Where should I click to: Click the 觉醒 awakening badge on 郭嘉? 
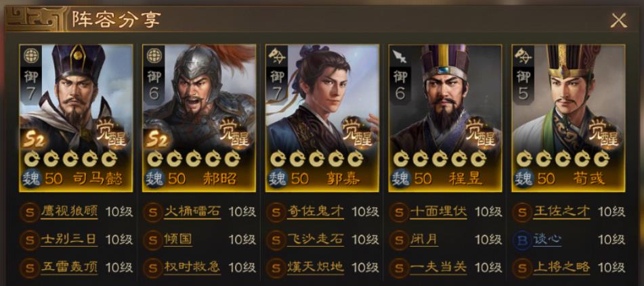coord(358,132)
